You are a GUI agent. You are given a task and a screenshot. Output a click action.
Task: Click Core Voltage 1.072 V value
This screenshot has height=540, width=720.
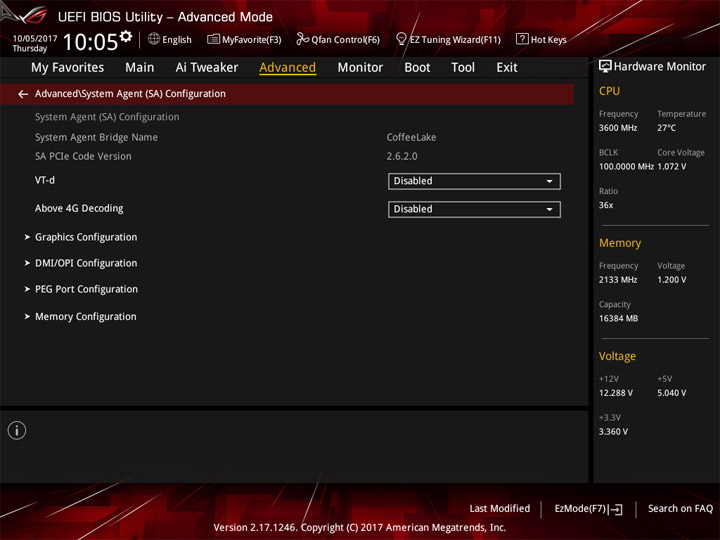coord(672,166)
